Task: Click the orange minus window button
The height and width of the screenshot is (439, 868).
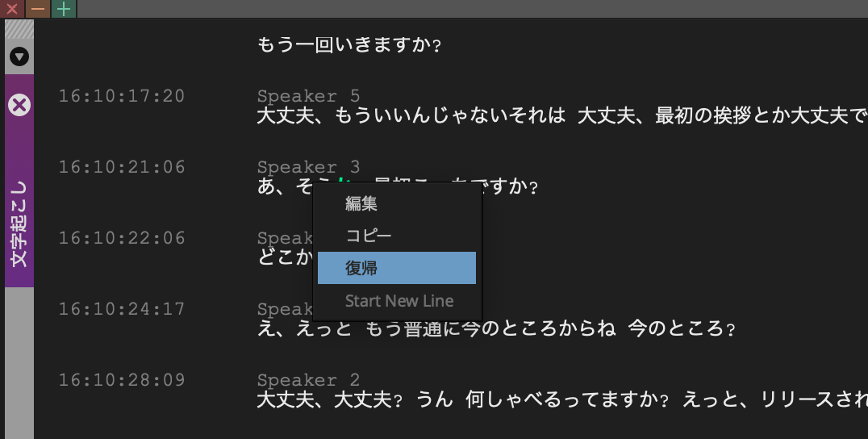Action: coord(38,9)
